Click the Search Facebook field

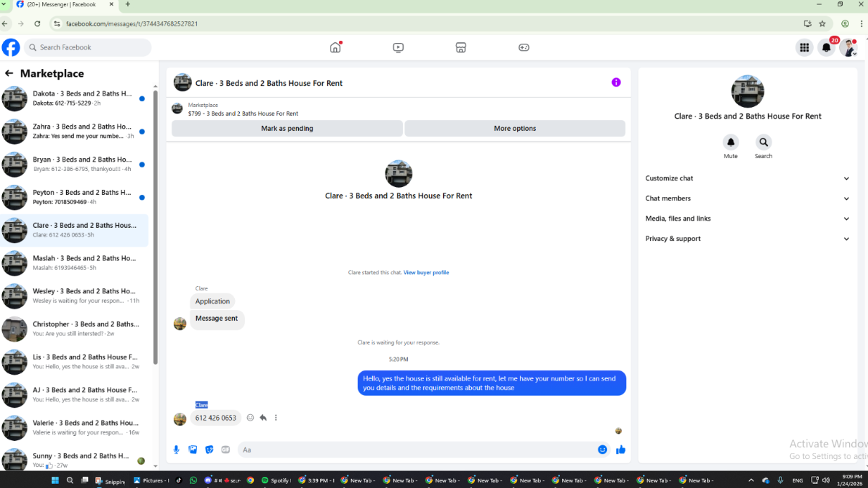88,47
